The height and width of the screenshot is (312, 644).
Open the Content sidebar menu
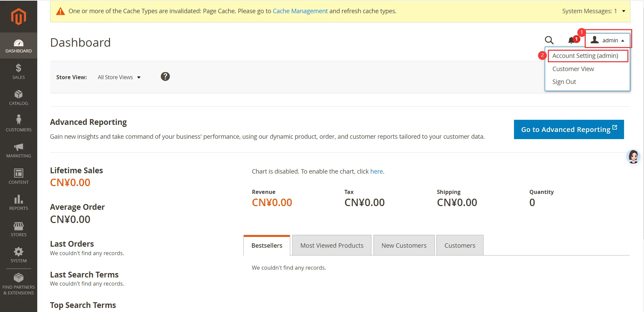click(x=18, y=176)
